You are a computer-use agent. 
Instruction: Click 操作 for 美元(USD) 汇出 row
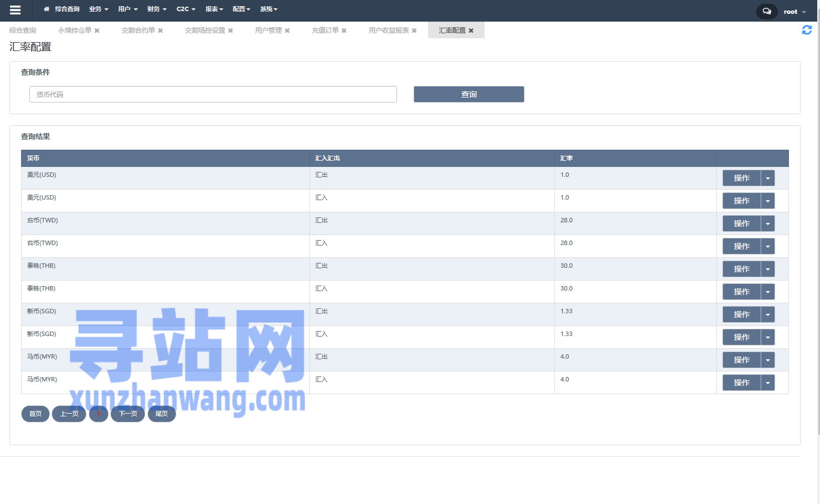742,178
